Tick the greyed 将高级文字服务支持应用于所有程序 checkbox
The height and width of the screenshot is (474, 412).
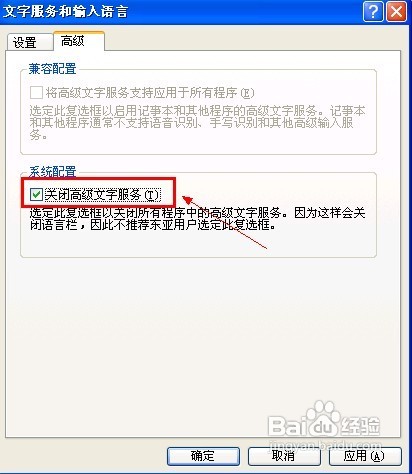36,93
